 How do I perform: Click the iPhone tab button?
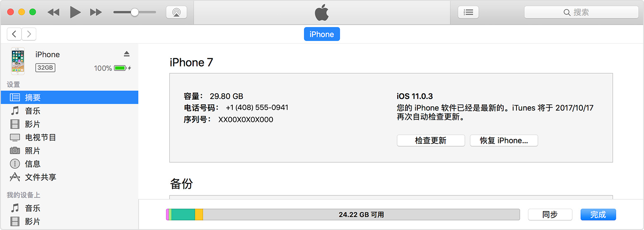click(322, 34)
